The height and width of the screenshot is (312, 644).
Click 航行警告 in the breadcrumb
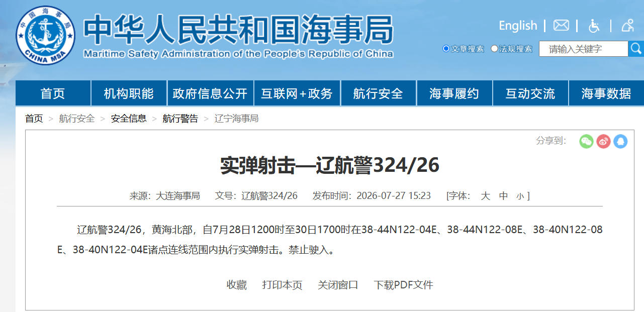(x=180, y=119)
